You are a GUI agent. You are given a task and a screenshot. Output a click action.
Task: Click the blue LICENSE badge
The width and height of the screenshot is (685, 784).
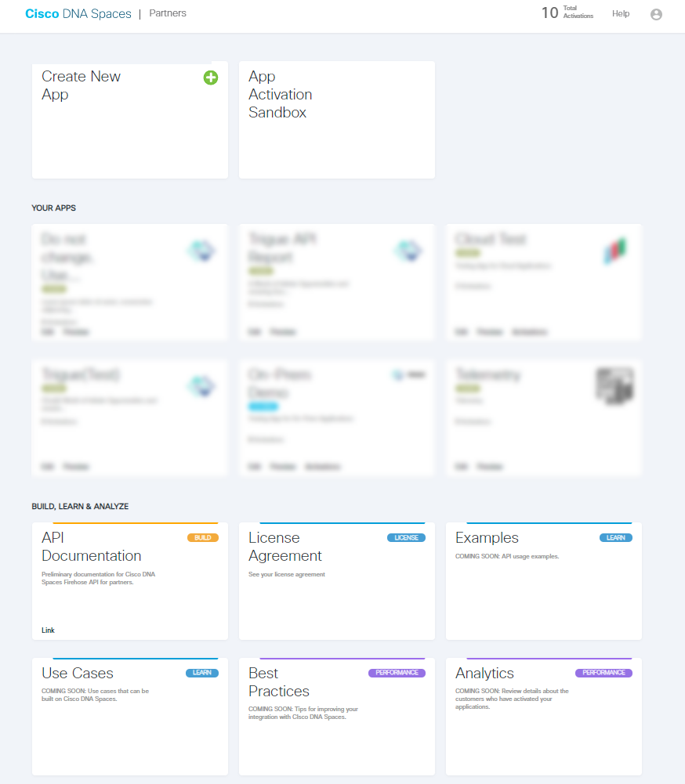click(406, 537)
